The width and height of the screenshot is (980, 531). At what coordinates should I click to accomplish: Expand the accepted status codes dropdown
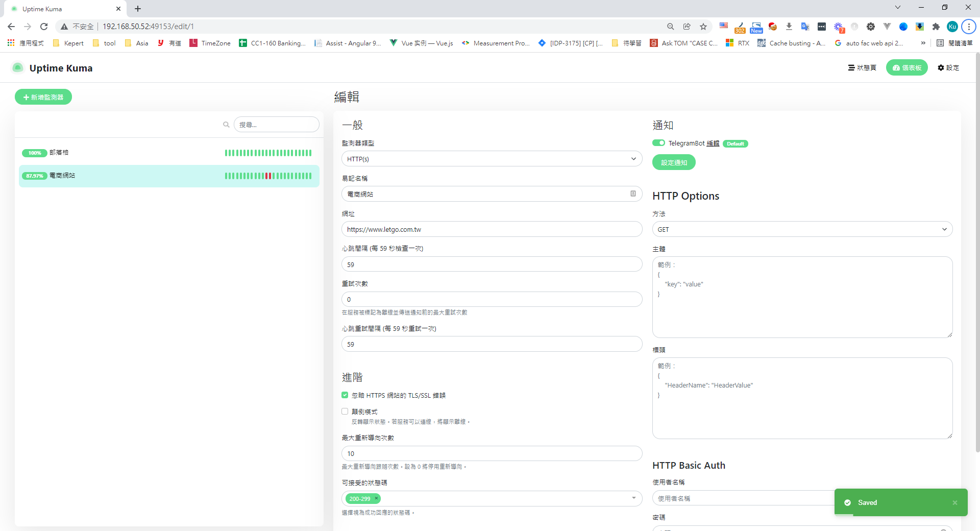633,498
